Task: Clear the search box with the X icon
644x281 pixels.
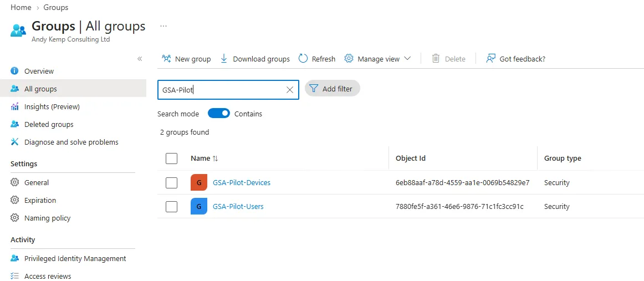Action: point(289,90)
